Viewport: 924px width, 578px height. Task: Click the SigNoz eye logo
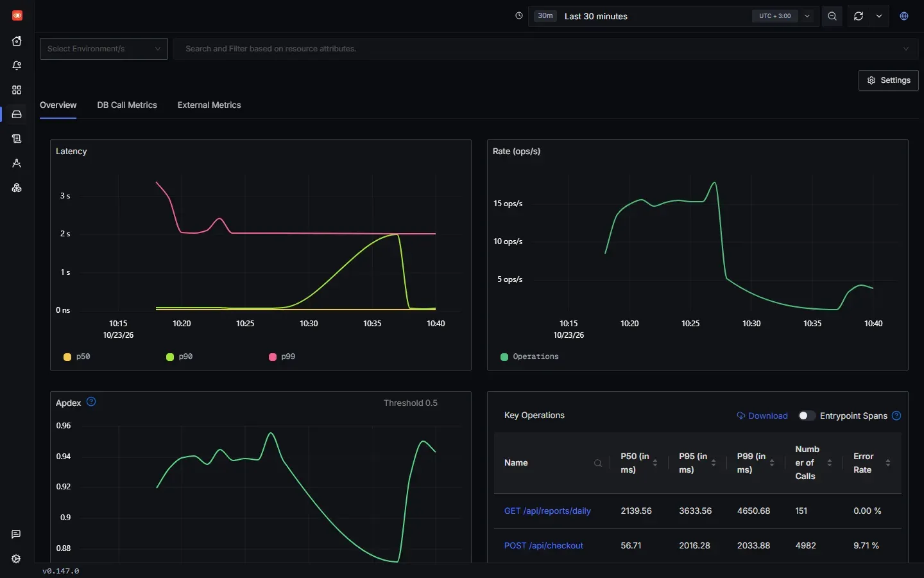click(x=17, y=15)
